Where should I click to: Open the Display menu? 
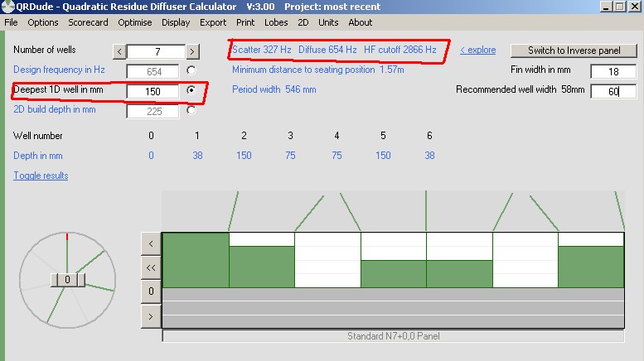click(176, 22)
